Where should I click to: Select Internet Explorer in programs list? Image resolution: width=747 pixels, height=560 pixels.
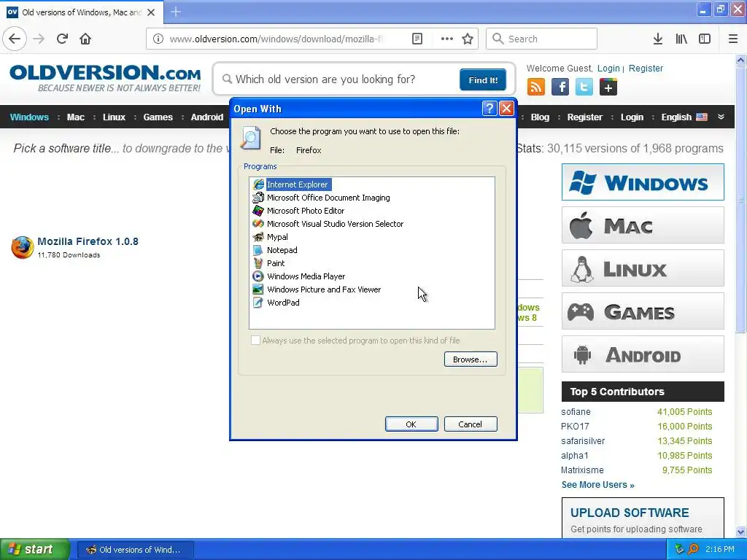pos(298,184)
